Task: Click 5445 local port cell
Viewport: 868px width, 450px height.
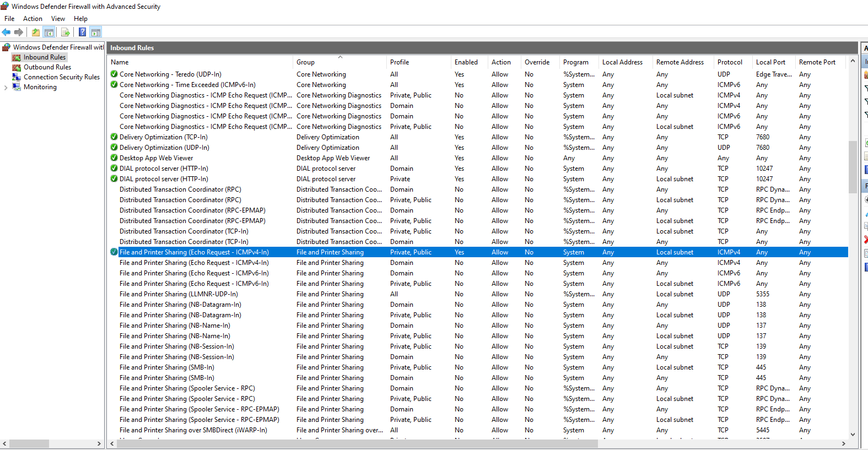Action: tap(763, 430)
